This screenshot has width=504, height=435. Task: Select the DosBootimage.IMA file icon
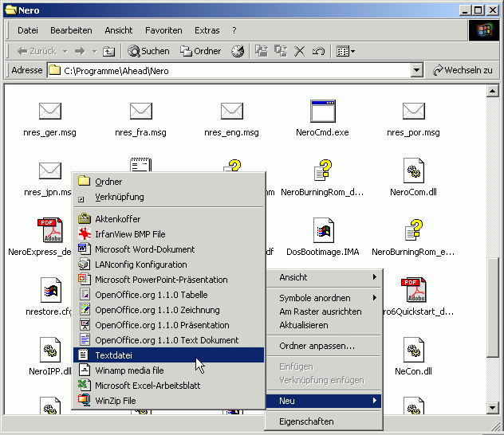(x=323, y=230)
